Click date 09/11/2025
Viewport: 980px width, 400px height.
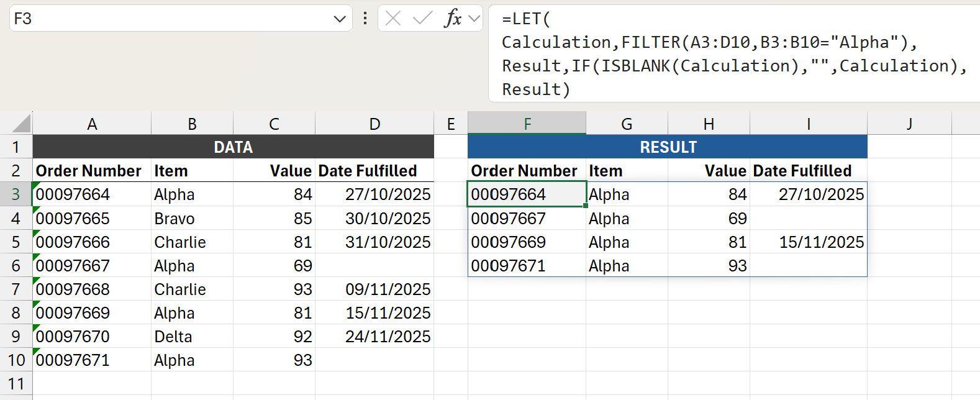(x=374, y=289)
